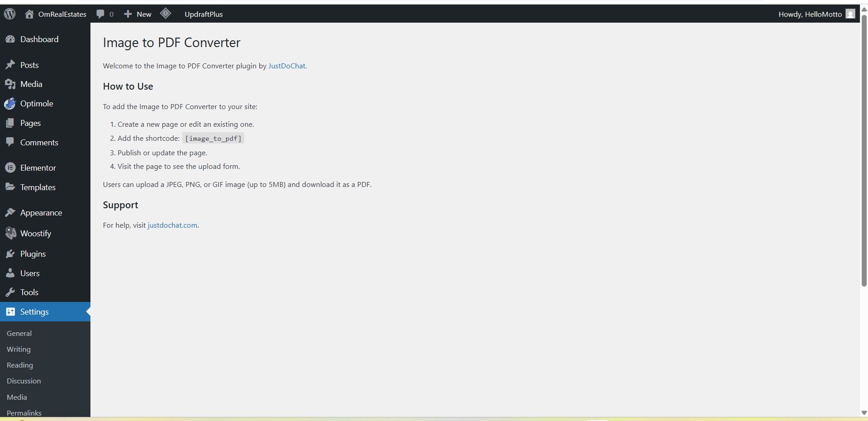The width and height of the screenshot is (868, 421).
Task: Click the Support heading
Action: pyautogui.click(x=120, y=205)
